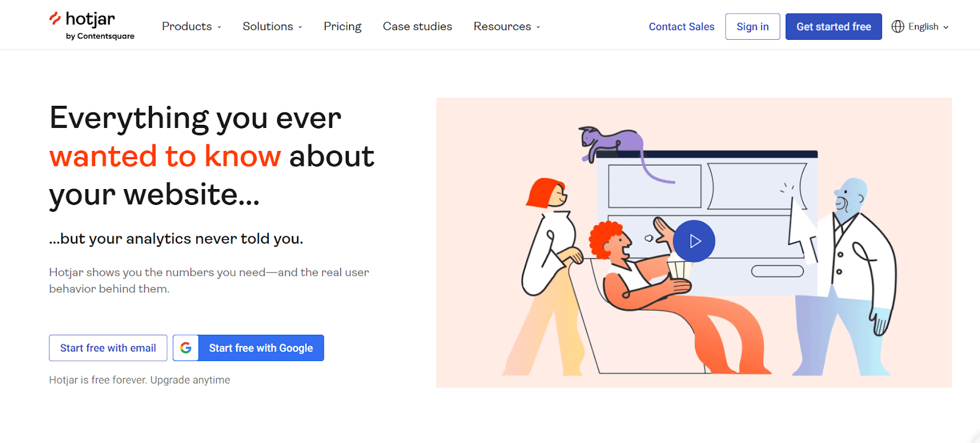Choose Start free with email
Screen dimensions: 980x443
(x=108, y=348)
